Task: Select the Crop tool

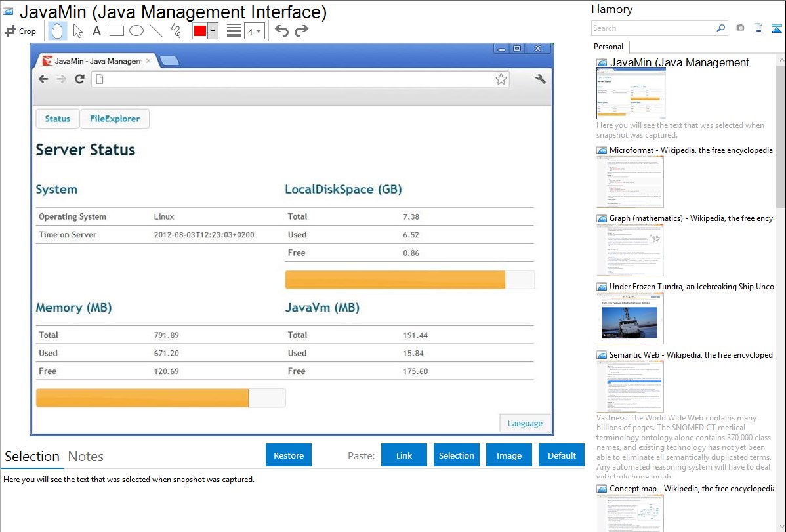Action: (20, 31)
